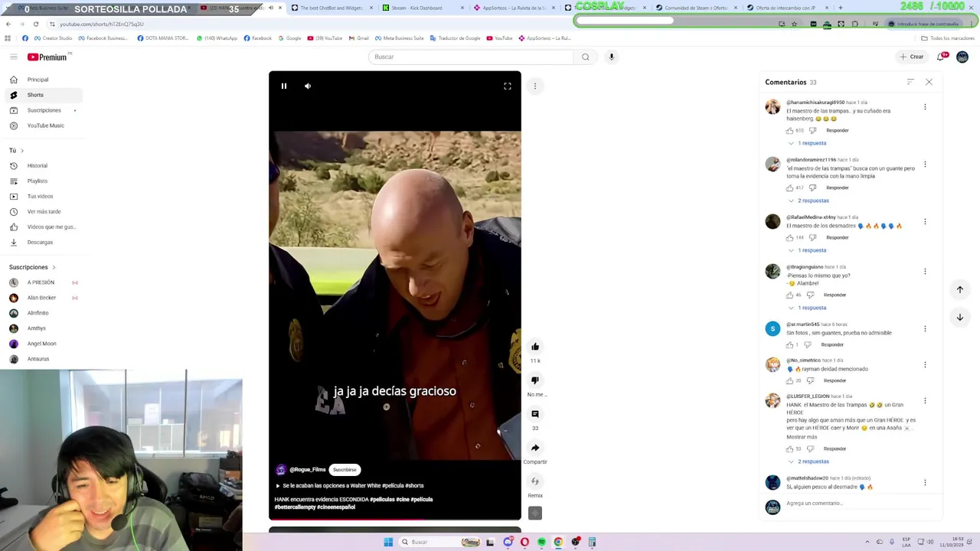Open options menu for hanamichisakuragi comment
980x551 pixels.
click(x=925, y=107)
